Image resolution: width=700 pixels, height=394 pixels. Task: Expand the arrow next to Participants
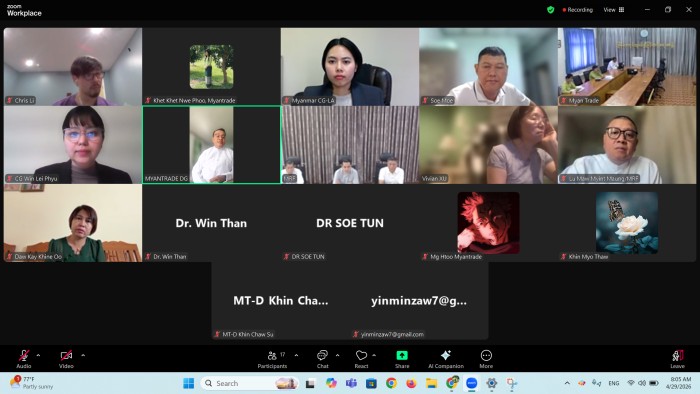(x=296, y=355)
